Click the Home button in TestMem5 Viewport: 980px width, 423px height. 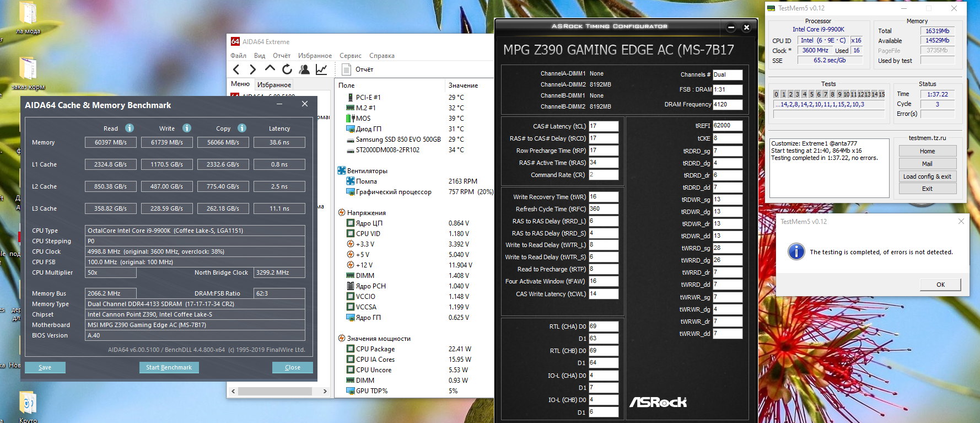(928, 151)
